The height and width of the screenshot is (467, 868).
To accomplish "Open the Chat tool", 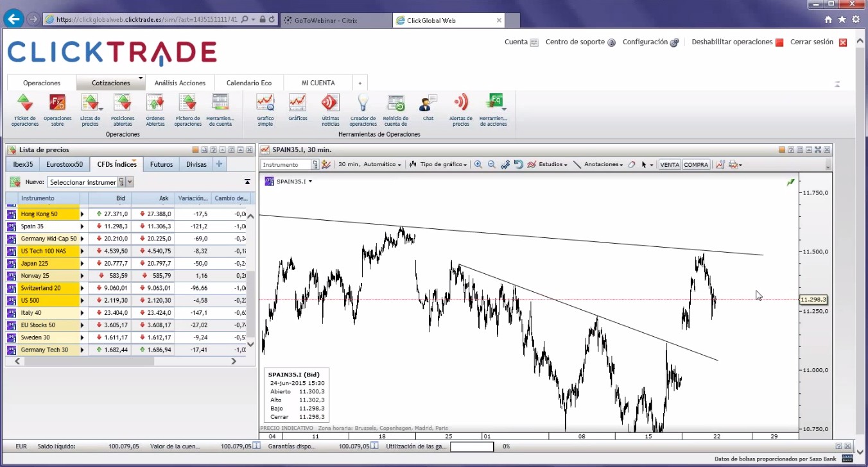I will click(428, 106).
